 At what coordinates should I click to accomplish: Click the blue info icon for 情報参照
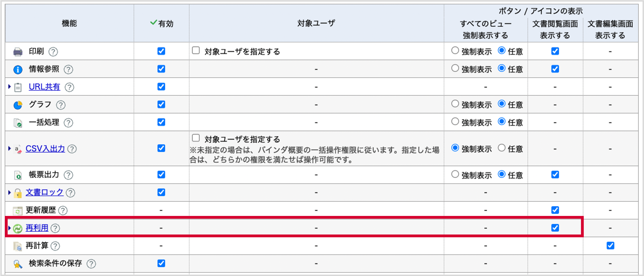(x=18, y=69)
